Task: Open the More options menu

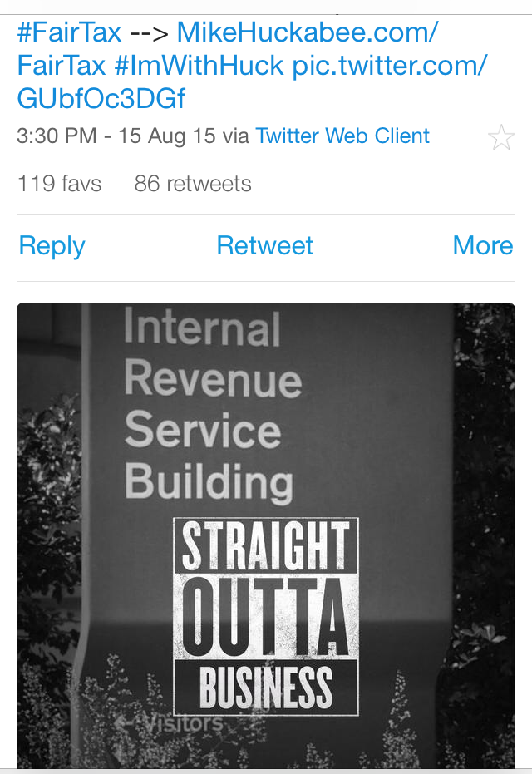Action: click(482, 246)
